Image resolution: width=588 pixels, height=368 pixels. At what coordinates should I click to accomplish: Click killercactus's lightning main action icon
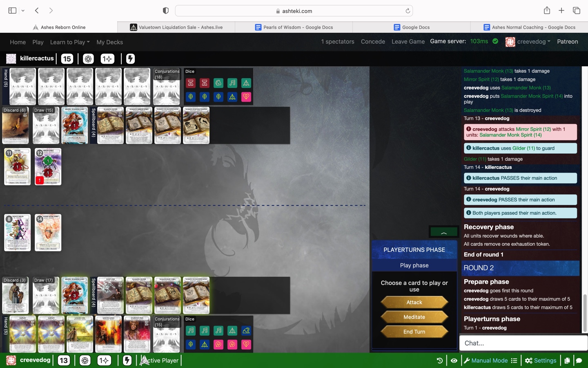[130, 58]
